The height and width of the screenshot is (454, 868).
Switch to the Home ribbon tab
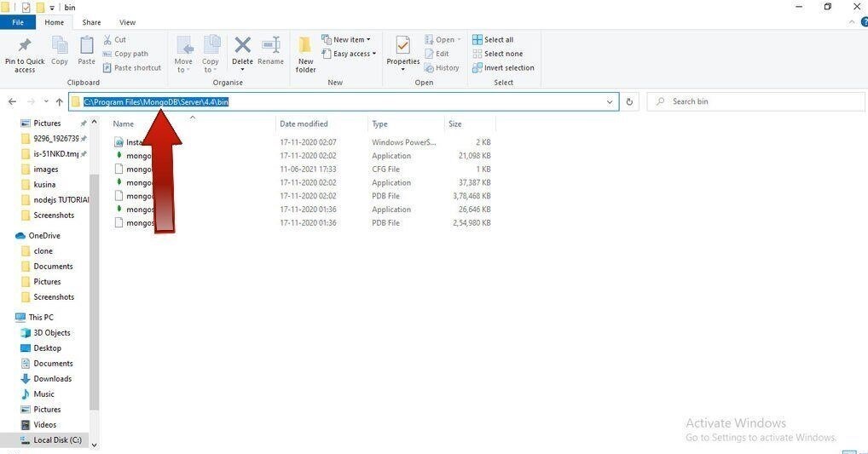click(x=55, y=22)
